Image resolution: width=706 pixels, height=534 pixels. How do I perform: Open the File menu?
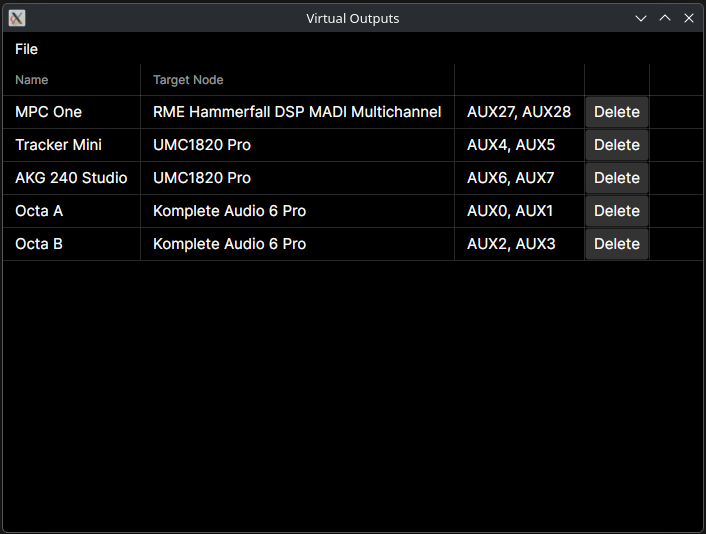[26, 49]
